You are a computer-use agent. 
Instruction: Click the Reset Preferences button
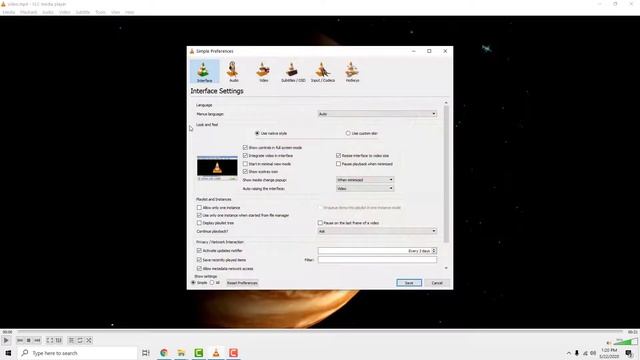point(242,283)
